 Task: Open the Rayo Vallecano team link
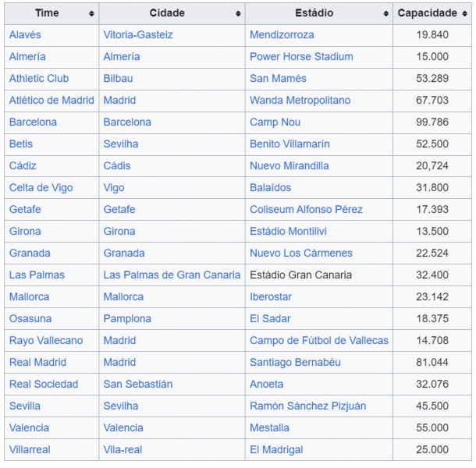click(46, 341)
